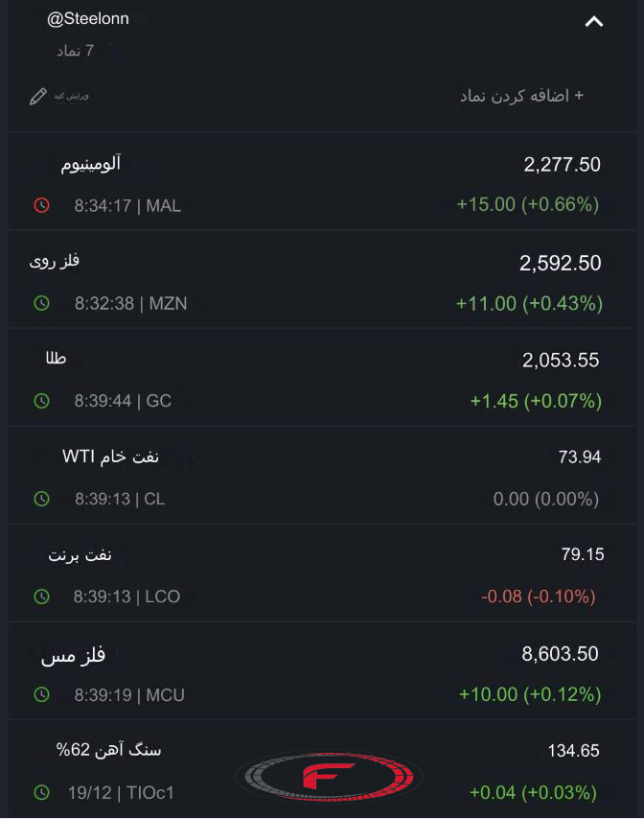
Task: Click the edit pencil icon
Action: coord(37,97)
